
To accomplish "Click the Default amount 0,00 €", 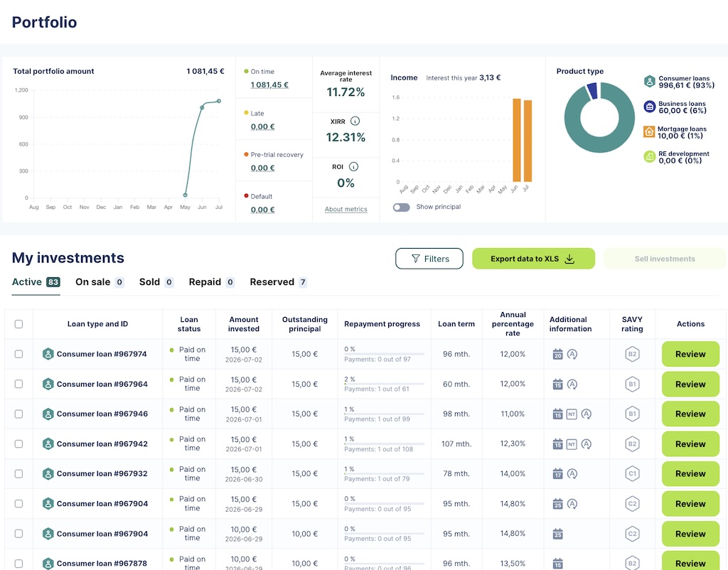I will pos(263,210).
